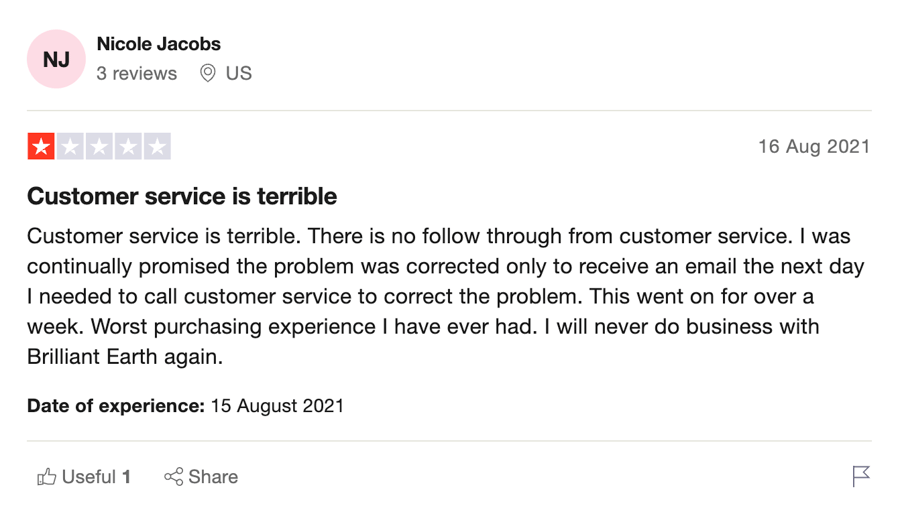Select the US country label
This screenshot has height=512, width=900.
(x=239, y=73)
